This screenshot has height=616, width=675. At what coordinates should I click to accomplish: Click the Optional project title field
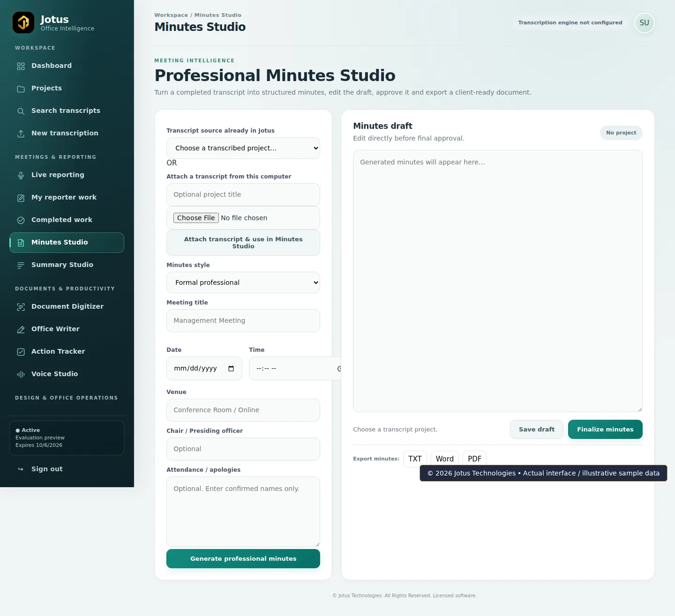tap(243, 195)
